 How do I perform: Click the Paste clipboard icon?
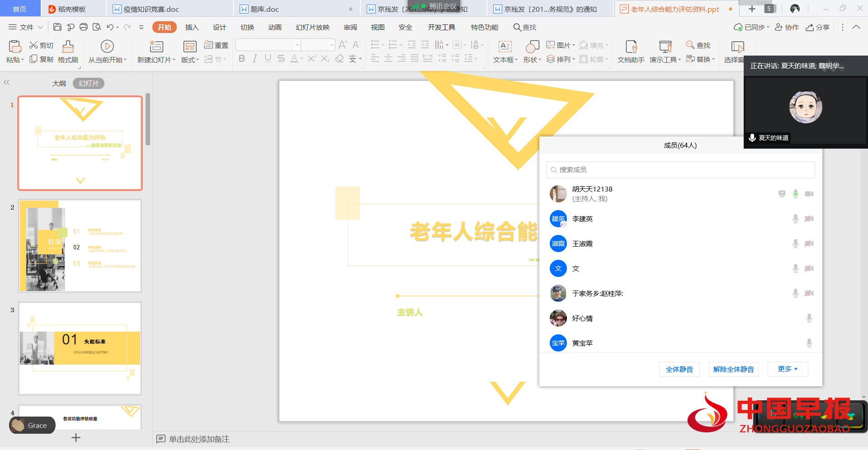pyautogui.click(x=15, y=46)
